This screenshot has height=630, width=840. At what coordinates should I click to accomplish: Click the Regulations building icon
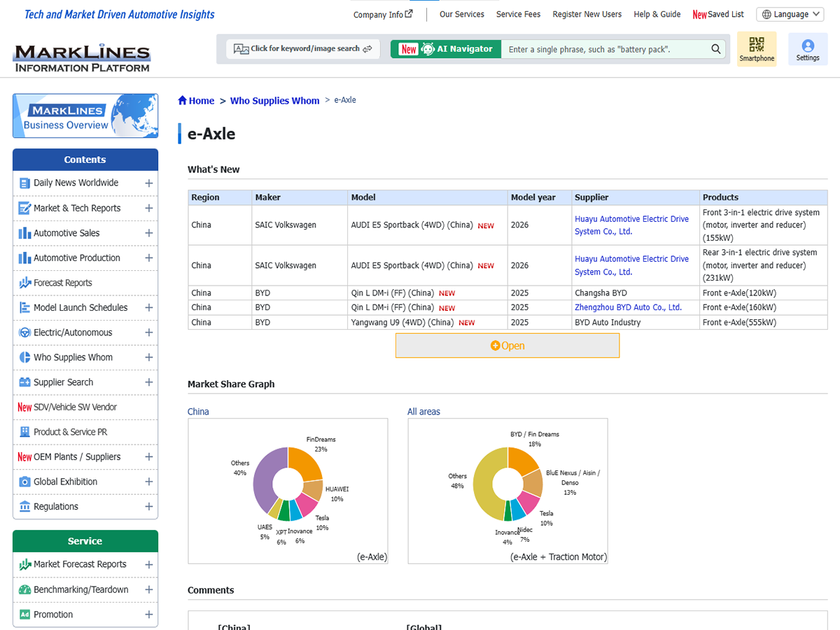[24, 507]
